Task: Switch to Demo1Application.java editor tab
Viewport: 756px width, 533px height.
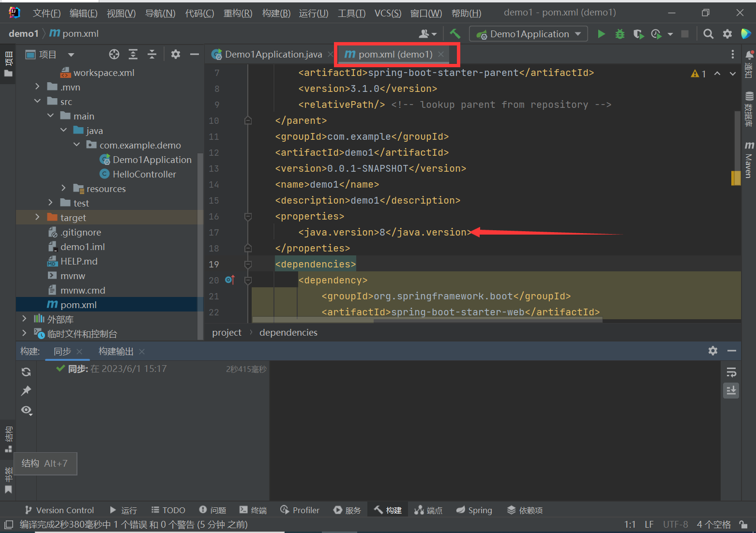Action: [273, 55]
